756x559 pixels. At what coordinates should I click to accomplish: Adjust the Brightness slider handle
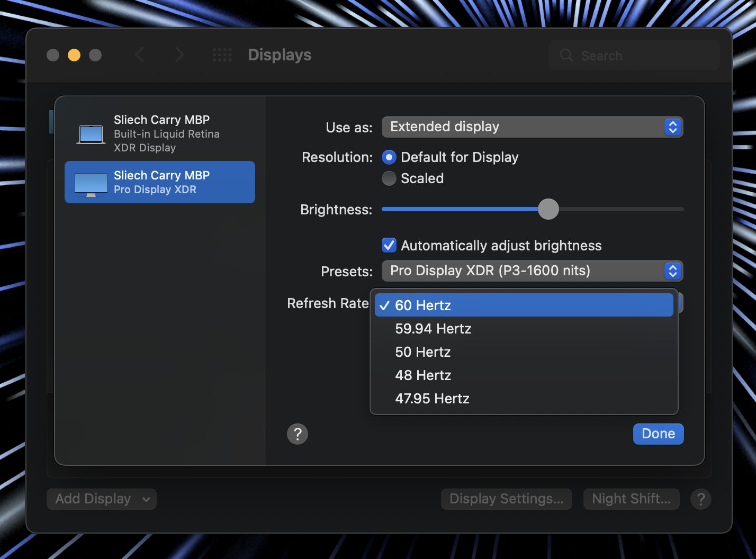pyautogui.click(x=548, y=209)
